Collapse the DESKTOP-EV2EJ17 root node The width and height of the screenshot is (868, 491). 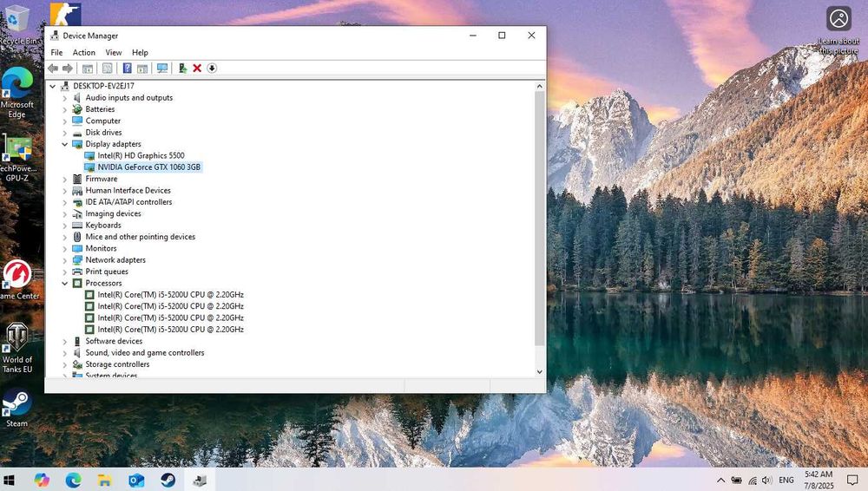[x=53, y=87]
